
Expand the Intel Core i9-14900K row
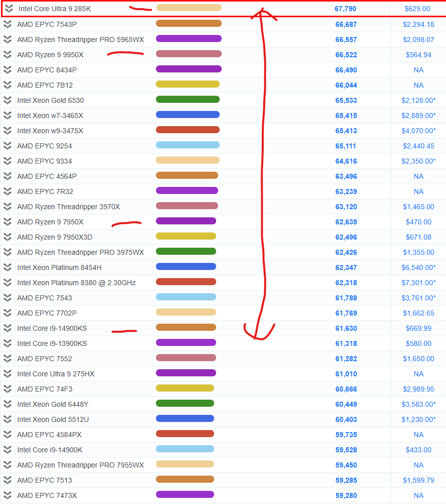(x=8, y=450)
